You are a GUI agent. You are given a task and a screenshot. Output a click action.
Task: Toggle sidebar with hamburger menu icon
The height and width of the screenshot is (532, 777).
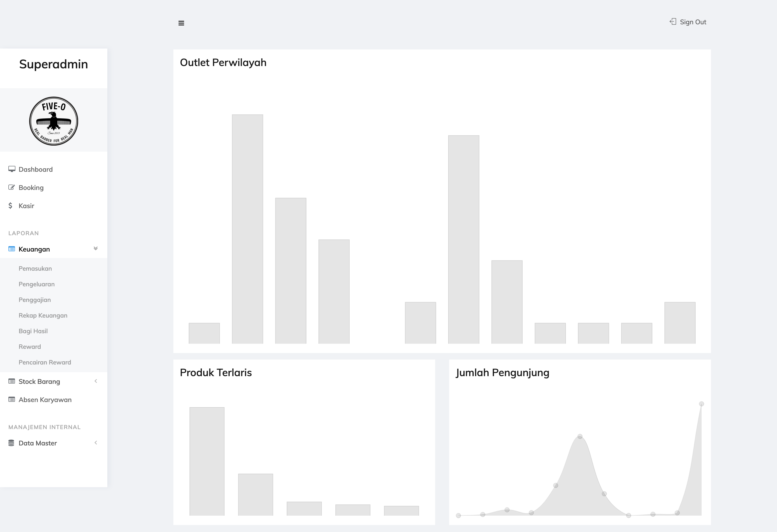[181, 23]
